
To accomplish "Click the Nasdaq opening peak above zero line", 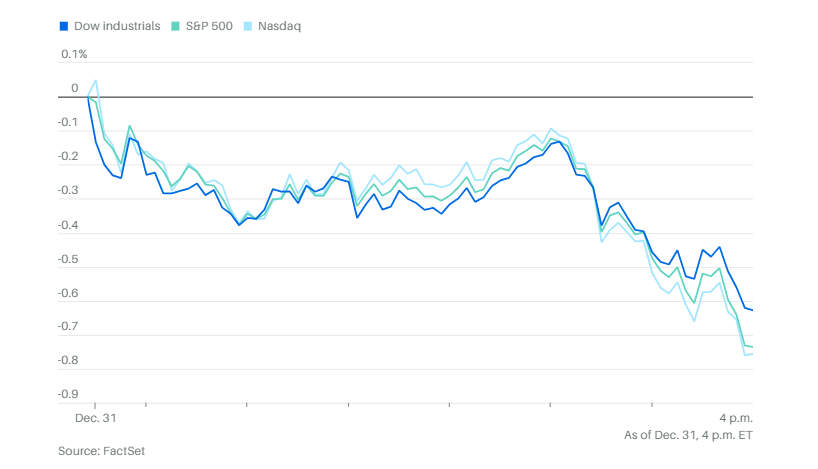I will point(96,81).
